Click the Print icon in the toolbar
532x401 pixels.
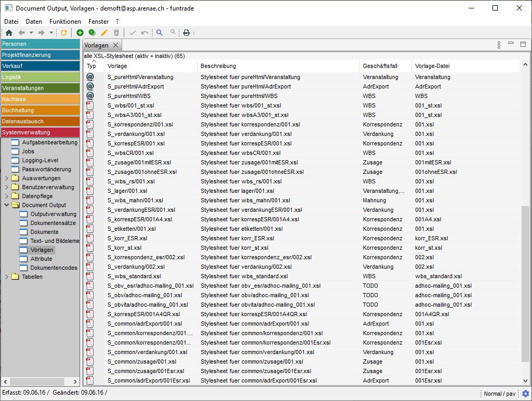pos(186,33)
